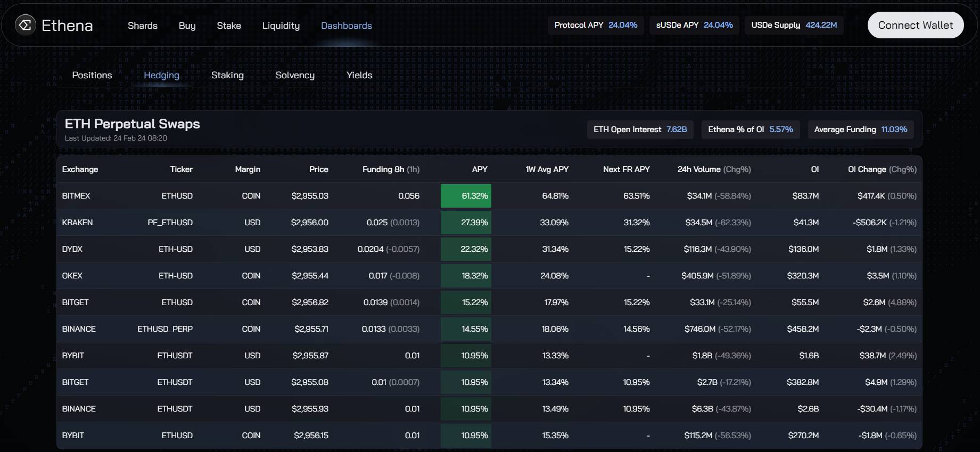Click the $83.7M open interest cell

click(x=805, y=196)
